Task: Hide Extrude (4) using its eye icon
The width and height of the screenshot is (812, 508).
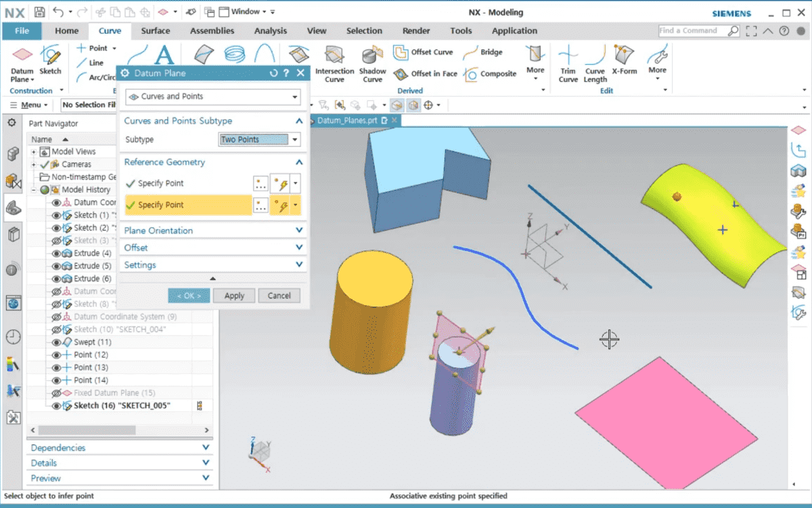Action: (57, 254)
